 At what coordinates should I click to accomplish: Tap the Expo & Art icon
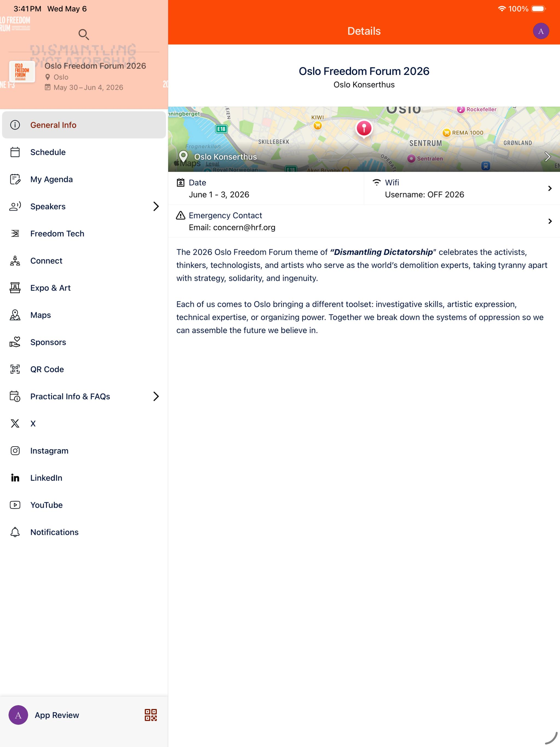tap(15, 288)
